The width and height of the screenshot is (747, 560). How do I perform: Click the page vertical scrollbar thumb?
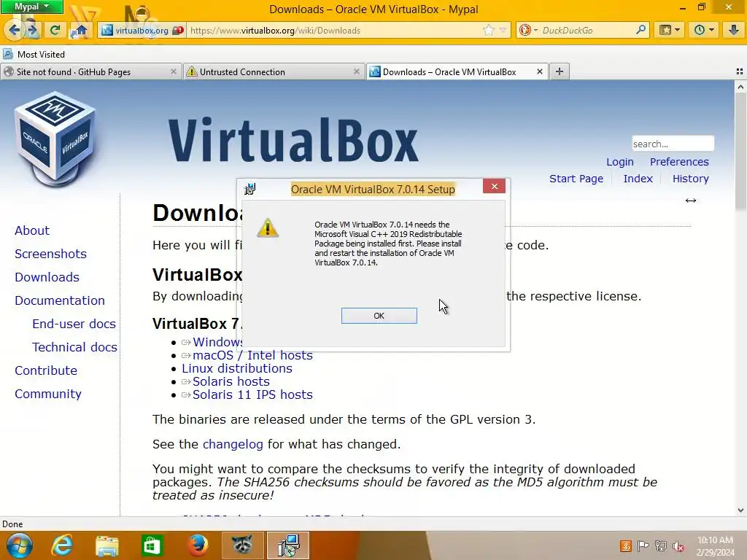click(740, 152)
